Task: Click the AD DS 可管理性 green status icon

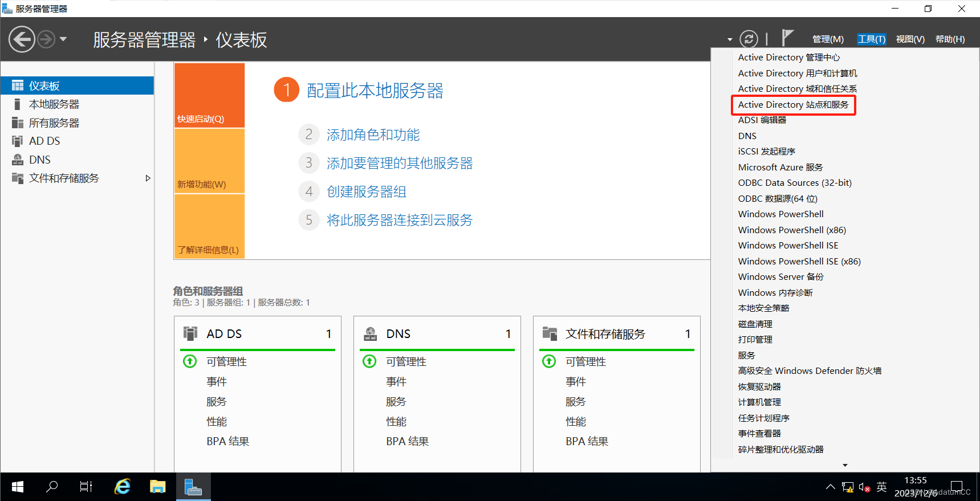Action: click(x=190, y=361)
